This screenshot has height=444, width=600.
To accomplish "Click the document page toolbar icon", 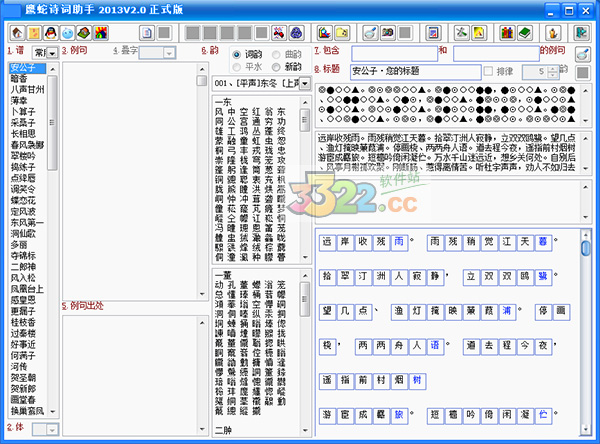I will [x=147, y=33].
